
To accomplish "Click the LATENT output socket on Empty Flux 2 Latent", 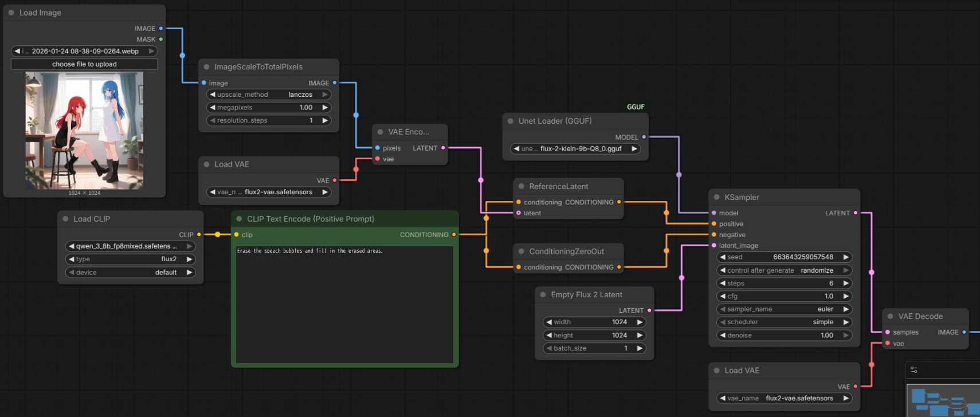I will tap(649, 310).
